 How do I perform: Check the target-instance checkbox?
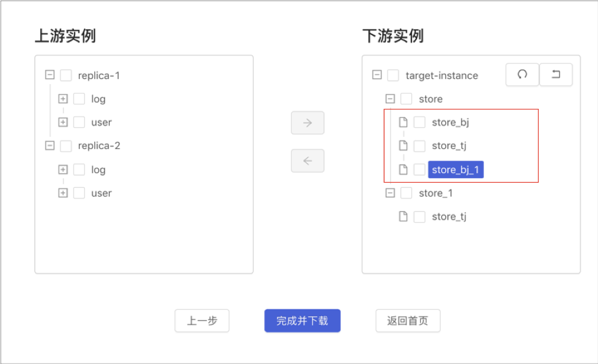click(x=393, y=75)
